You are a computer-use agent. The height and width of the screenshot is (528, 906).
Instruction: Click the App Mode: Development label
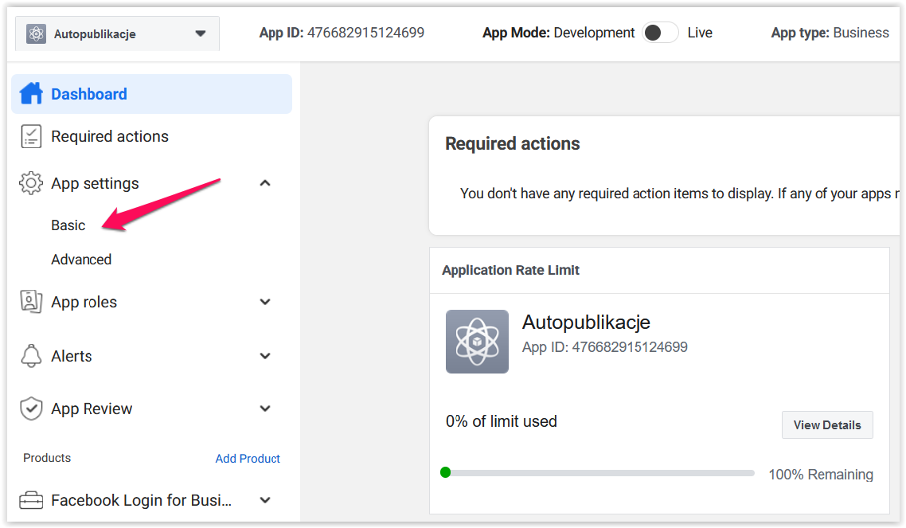pyautogui.click(x=559, y=33)
